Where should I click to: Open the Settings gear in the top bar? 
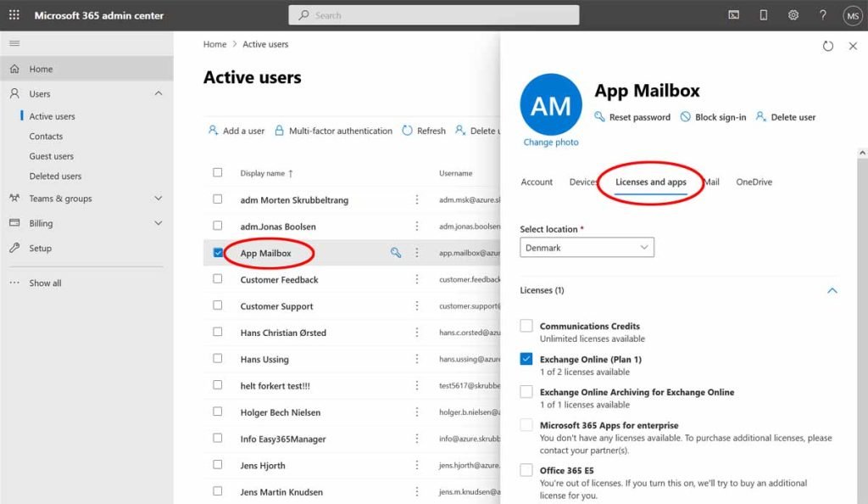793,14
